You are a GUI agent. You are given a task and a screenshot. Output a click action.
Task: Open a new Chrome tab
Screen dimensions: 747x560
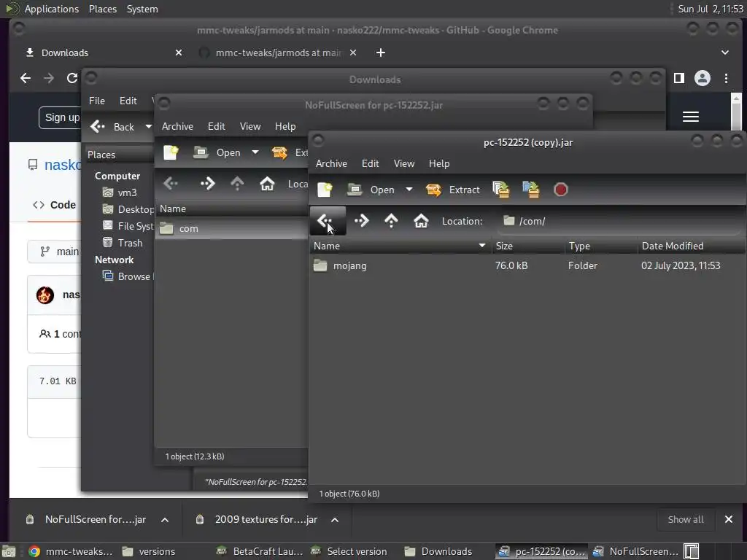381,52
